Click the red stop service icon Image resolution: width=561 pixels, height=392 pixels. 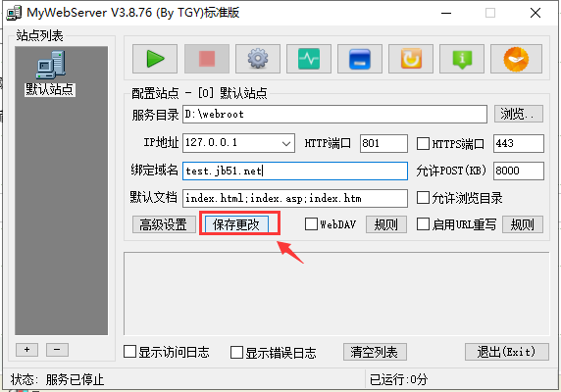point(207,59)
